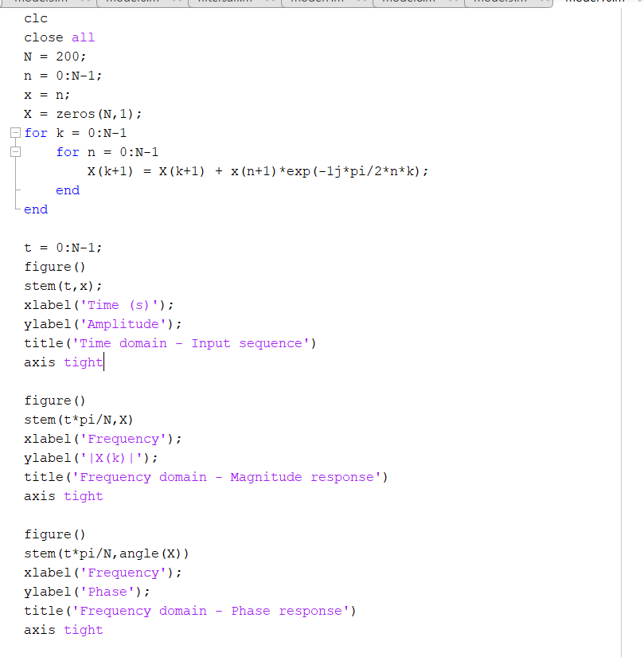The height and width of the screenshot is (657, 644).
Task: Click the 'clc' command line
Action: (x=36, y=18)
